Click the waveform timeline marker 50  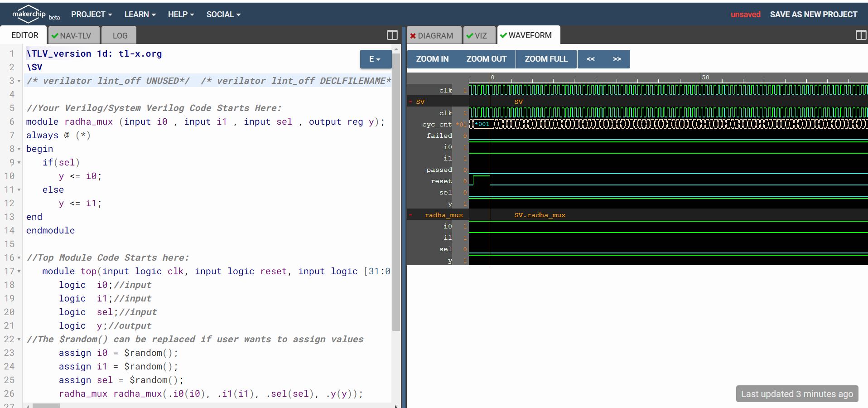(705, 78)
